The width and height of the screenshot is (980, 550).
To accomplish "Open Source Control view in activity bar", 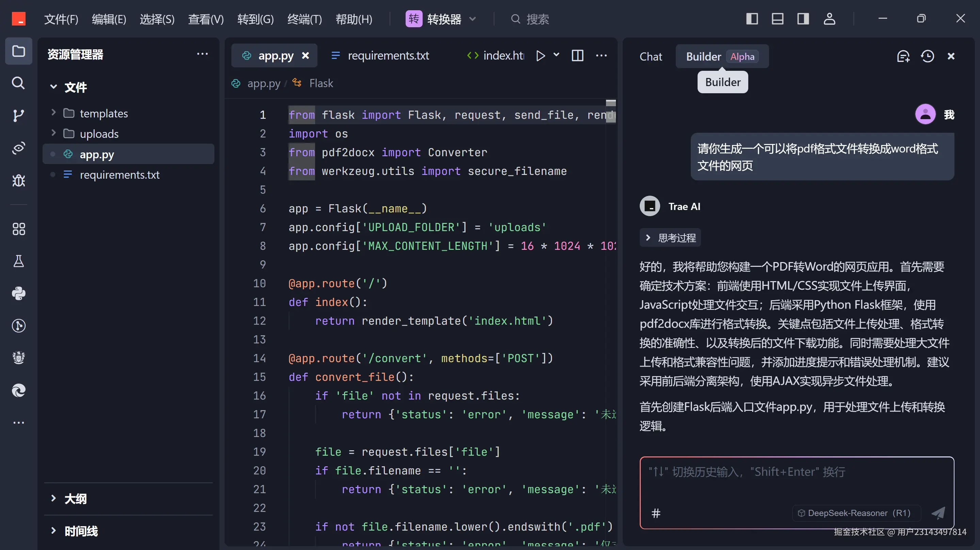I will (x=18, y=115).
